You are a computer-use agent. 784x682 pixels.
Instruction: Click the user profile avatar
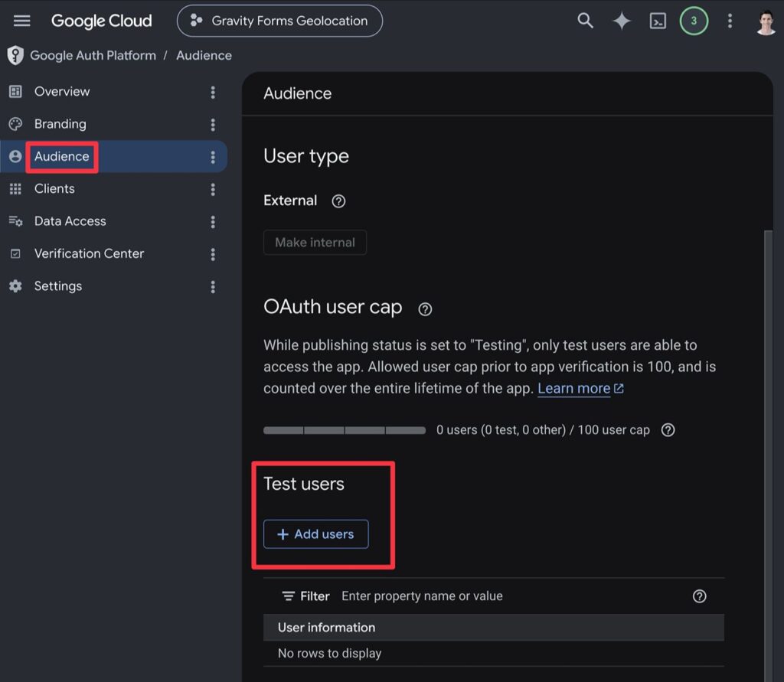tap(765, 22)
